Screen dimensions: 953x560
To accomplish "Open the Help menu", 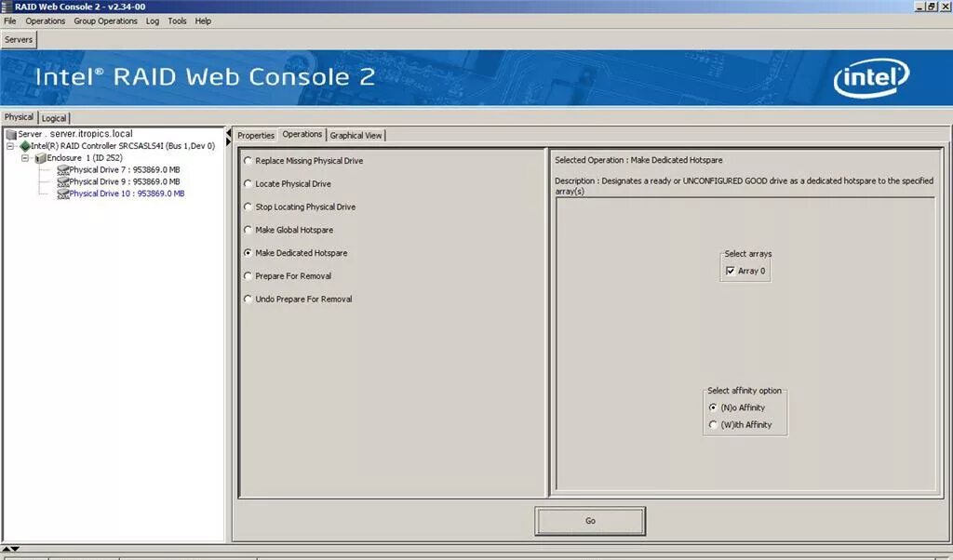I will click(203, 21).
